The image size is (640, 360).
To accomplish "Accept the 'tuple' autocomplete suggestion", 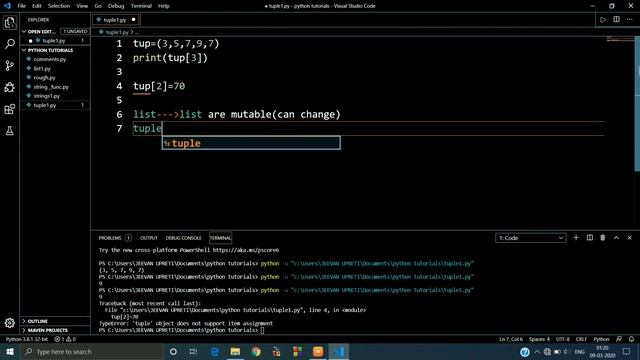I will (x=251, y=143).
